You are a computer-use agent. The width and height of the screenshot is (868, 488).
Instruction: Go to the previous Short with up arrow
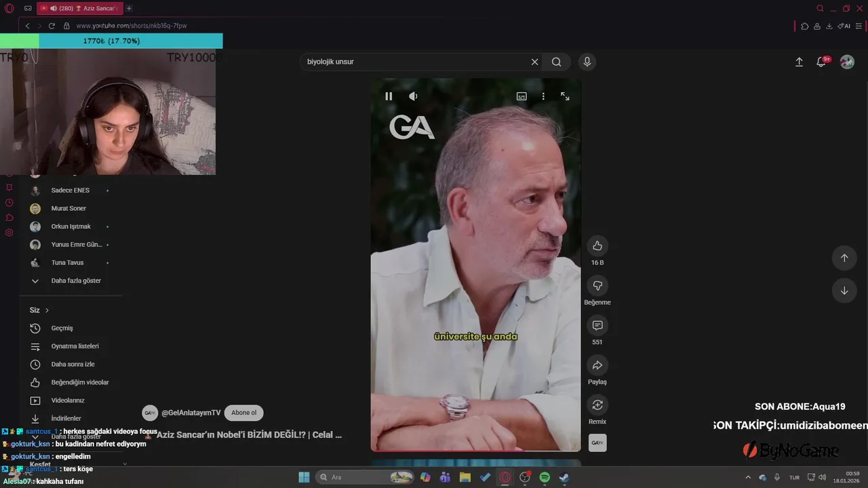(x=844, y=258)
